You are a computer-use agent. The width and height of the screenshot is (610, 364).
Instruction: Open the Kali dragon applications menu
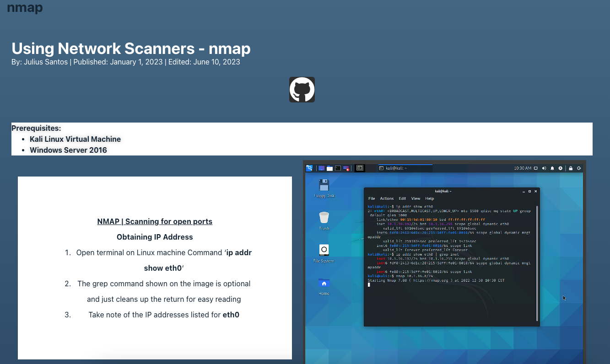click(x=309, y=168)
